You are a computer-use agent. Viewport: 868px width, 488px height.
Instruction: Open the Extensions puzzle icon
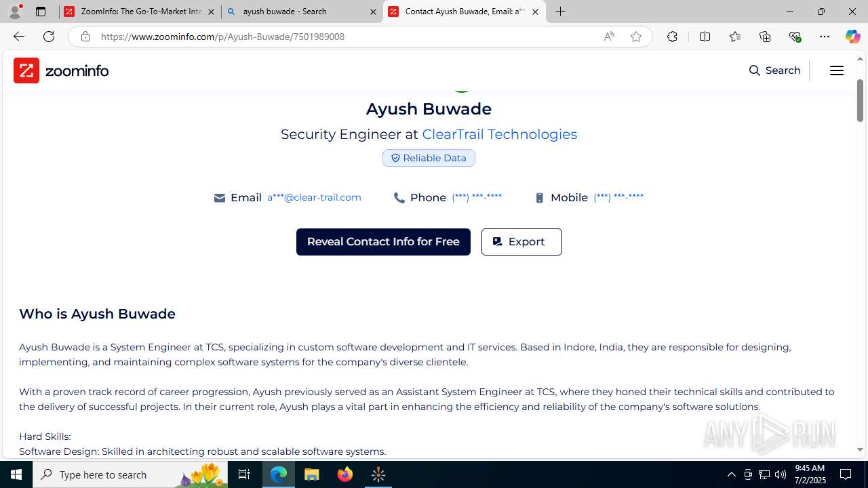[672, 37]
